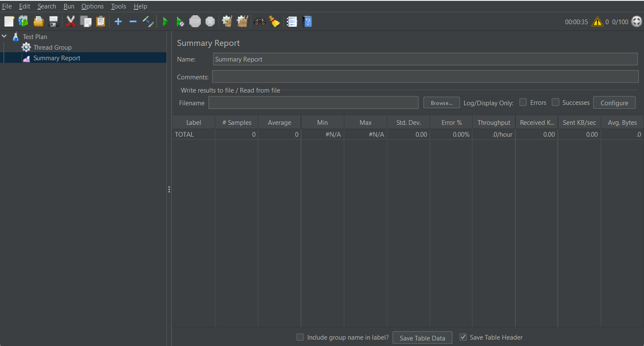Select Thread Group in the tree
644x346 pixels.
[x=53, y=48]
